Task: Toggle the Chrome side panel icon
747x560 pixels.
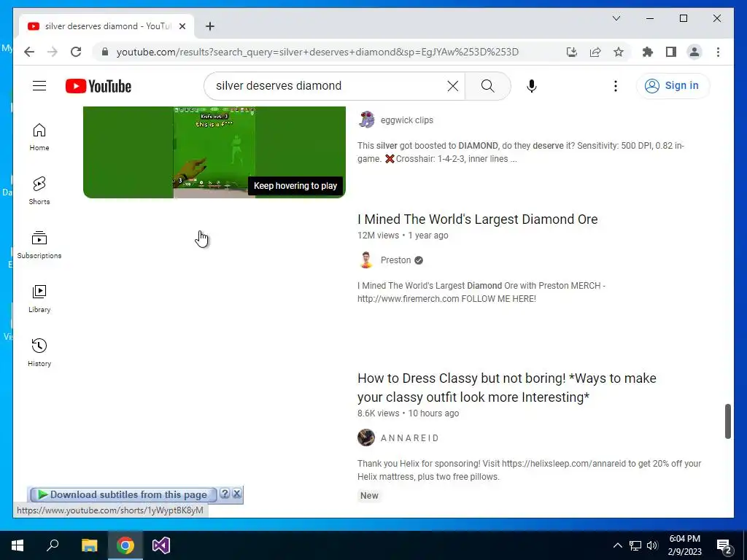Action: click(x=671, y=52)
